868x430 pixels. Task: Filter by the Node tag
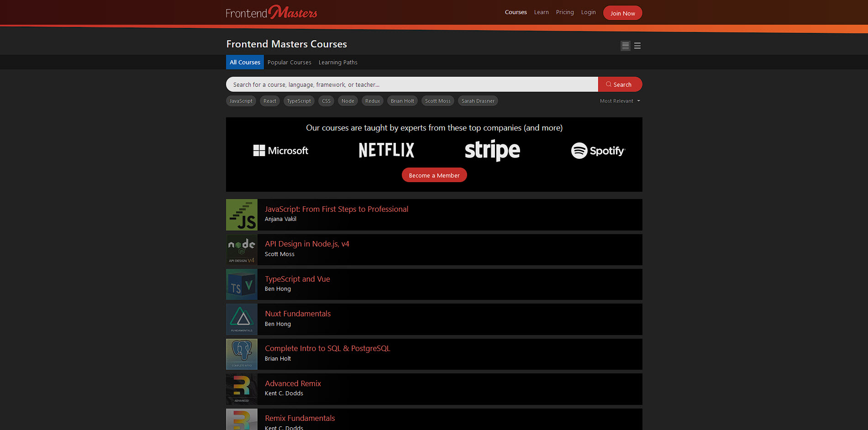(x=348, y=101)
